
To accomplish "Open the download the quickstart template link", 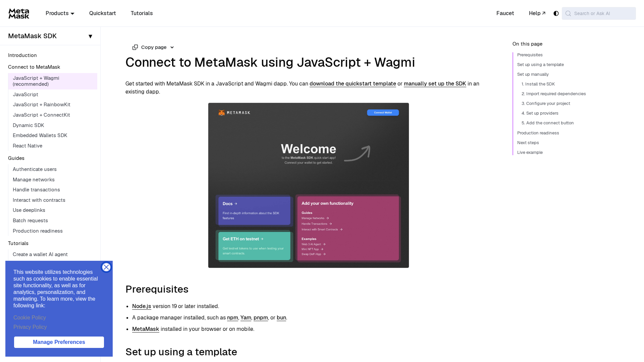I will click(353, 83).
